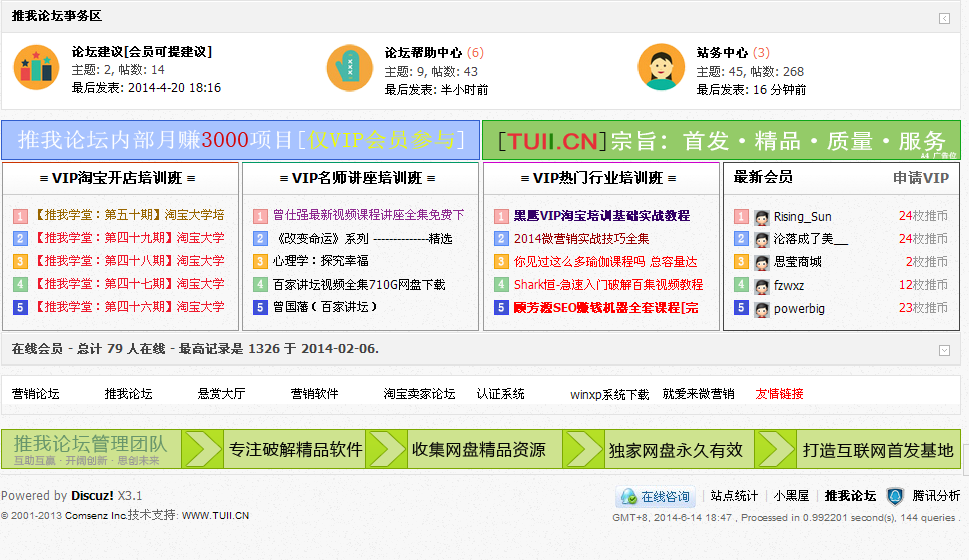969x560 pixels.
Task: Click the winxp系统下载 link
Action: [x=609, y=394]
